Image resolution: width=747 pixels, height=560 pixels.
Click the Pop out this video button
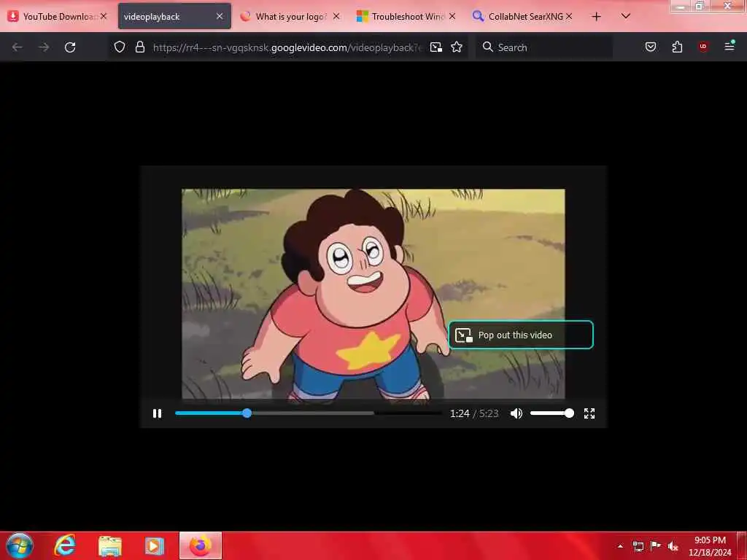click(x=521, y=335)
